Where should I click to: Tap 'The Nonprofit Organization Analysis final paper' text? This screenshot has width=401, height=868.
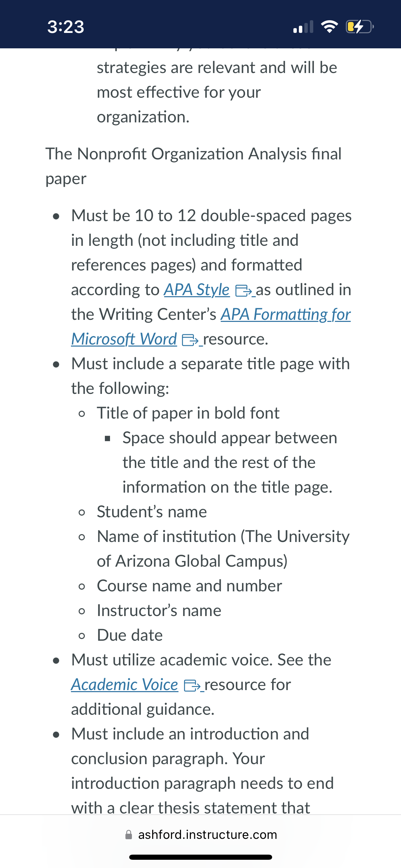[194, 166]
